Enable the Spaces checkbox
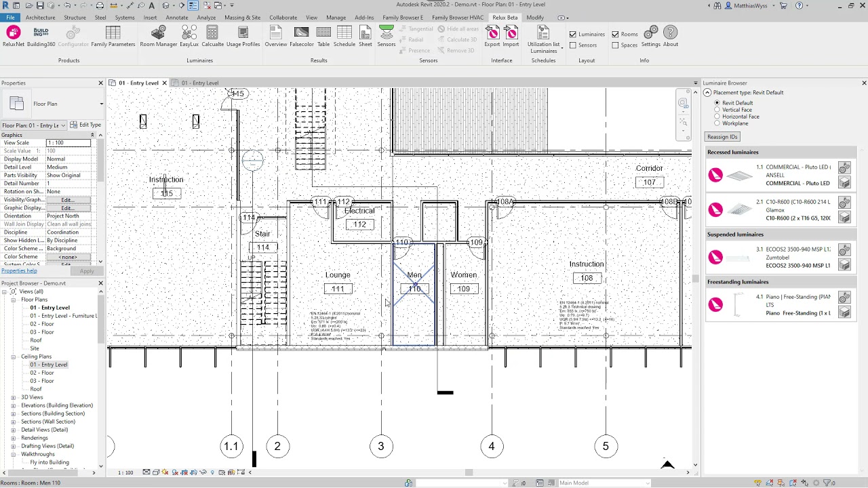 615,45
